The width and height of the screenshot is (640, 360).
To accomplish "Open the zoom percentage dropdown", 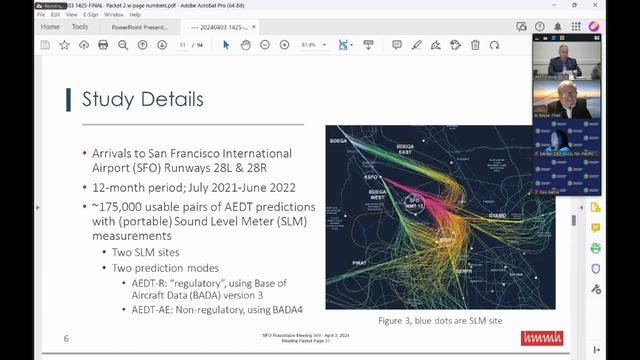I will (x=324, y=45).
